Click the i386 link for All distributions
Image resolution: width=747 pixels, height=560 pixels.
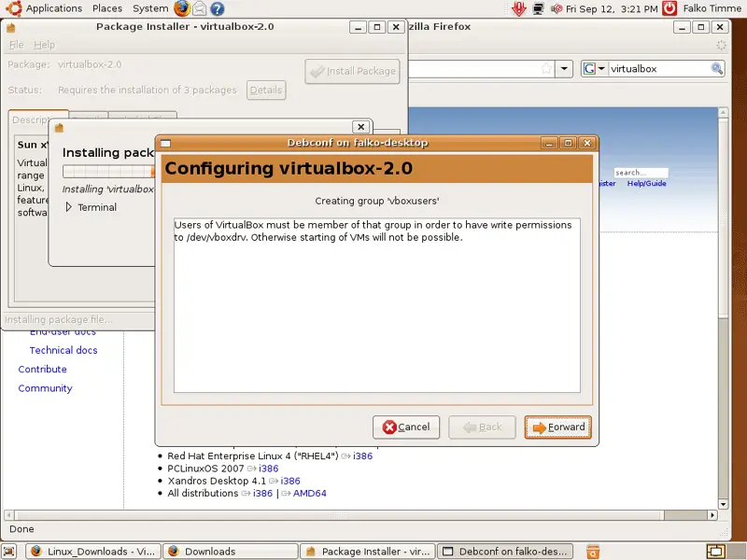coord(263,494)
